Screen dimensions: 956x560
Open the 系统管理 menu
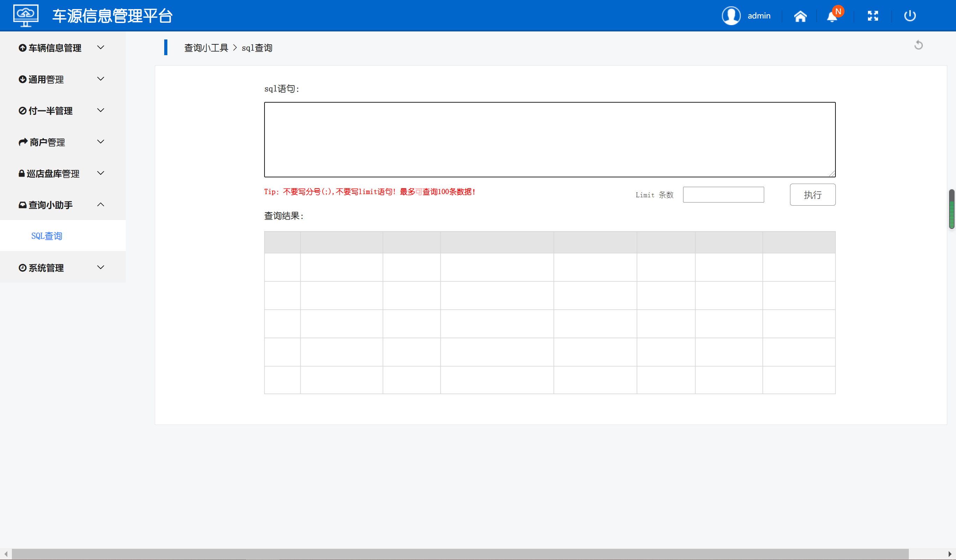63,268
